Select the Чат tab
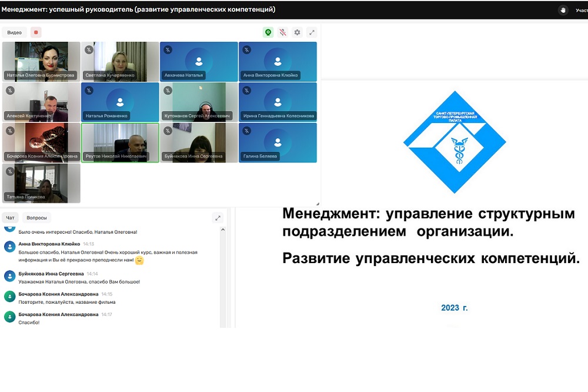 click(x=9, y=217)
